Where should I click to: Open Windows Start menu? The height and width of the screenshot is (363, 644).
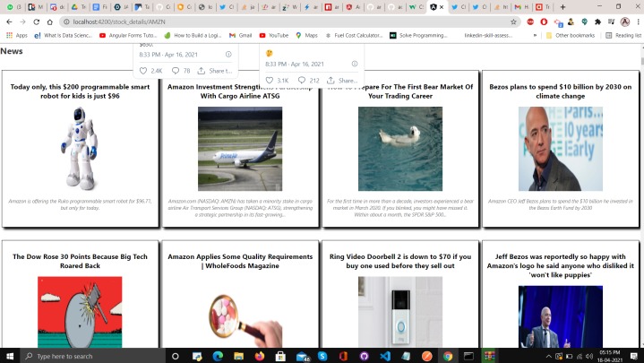pos(10,356)
